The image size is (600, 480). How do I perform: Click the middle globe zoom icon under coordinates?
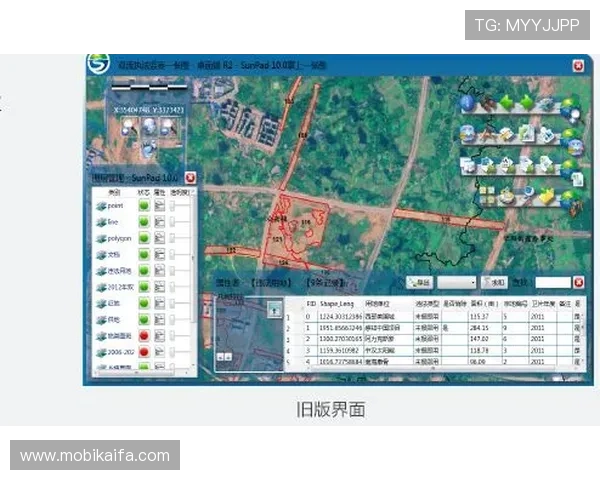click(x=149, y=126)
